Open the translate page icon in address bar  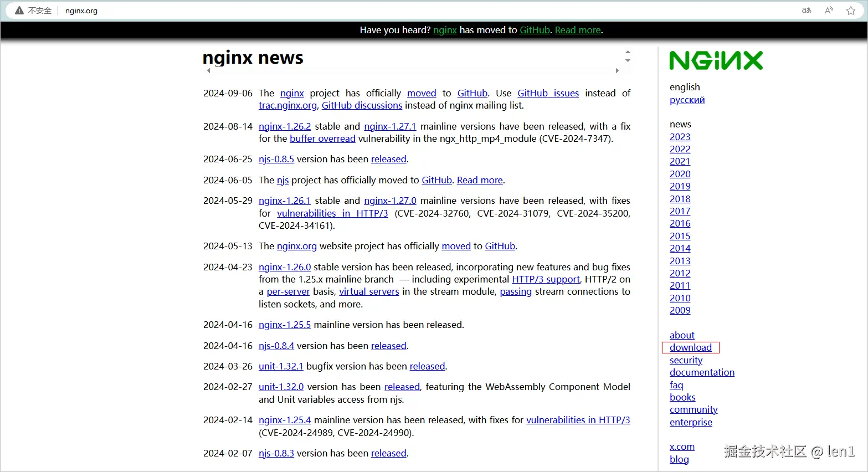[x=807, y=11]
